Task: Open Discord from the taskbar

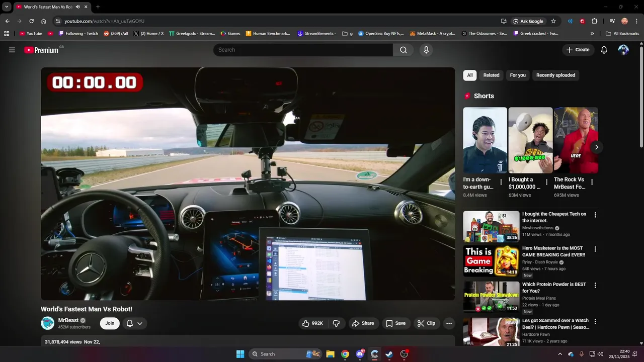Action: pyautogui.click(x=360, y=354)
